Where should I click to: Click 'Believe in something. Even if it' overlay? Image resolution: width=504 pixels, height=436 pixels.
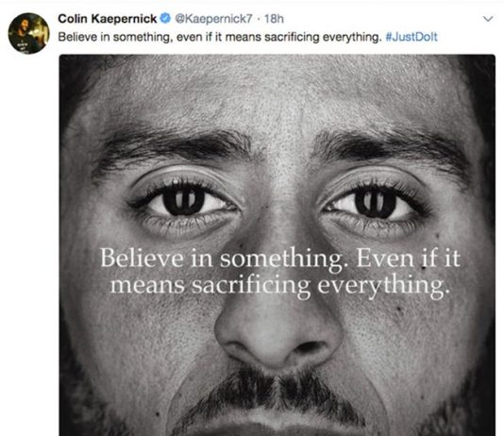click(x=280, y=258)
